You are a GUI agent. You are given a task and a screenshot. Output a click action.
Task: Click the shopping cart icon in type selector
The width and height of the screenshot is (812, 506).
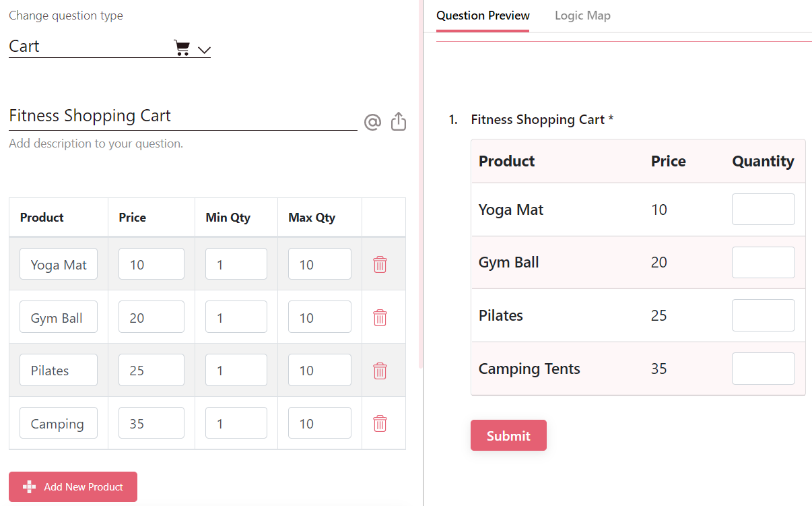[182, 48]
